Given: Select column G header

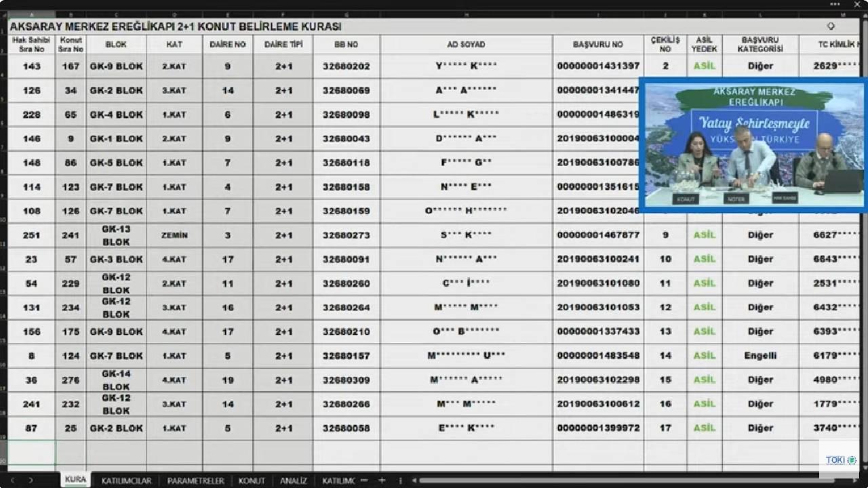Looking at the screenshot, I should 347,14.
